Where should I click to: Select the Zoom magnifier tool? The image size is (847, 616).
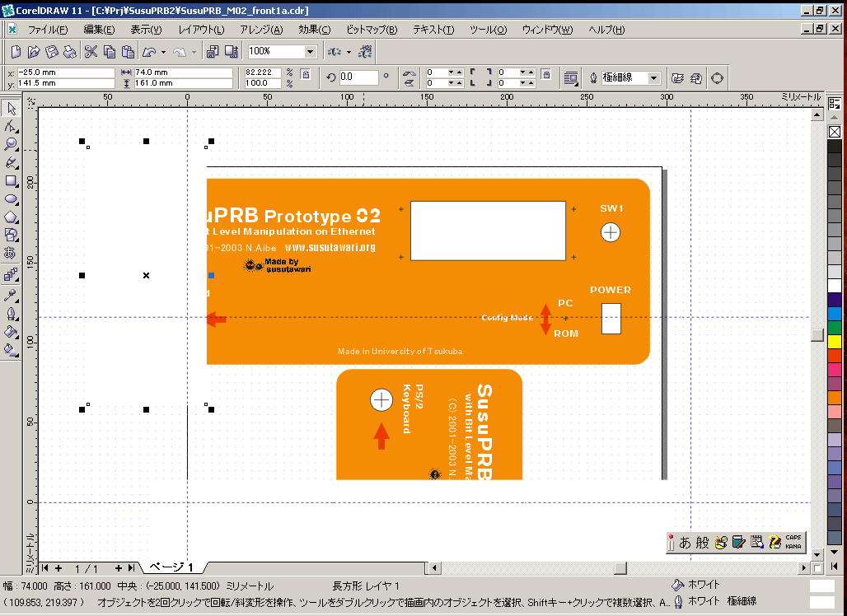coord(11,144)
